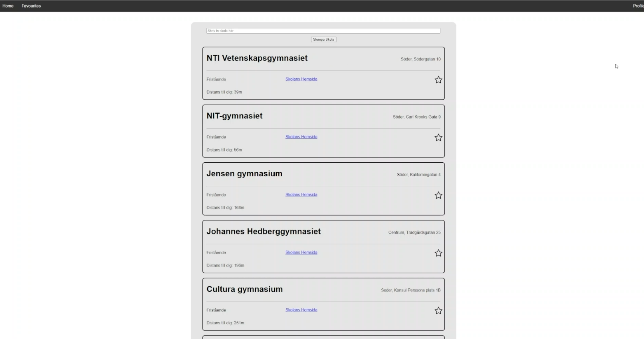Open Cultura gymnasium's Skolans Hemsida link

click(301, 310)
